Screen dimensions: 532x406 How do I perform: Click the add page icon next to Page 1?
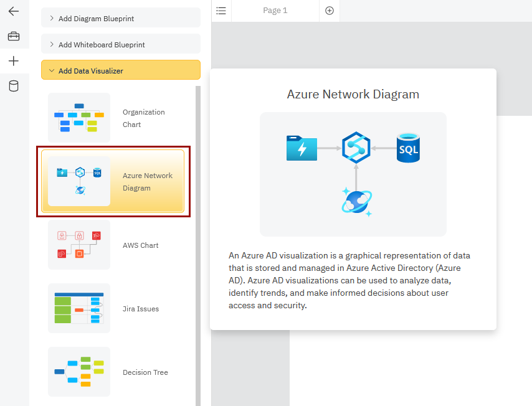click(329, 11)
